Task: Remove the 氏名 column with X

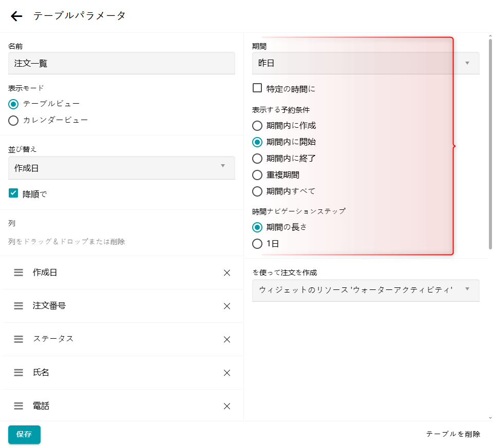Action: (x=227, y=373)
